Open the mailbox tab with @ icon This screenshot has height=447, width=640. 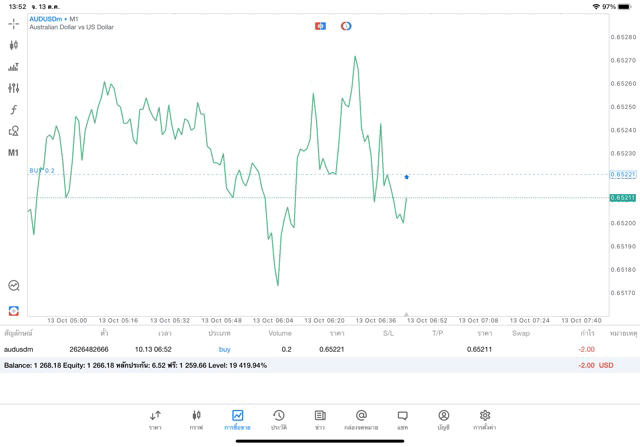point(361,419)
